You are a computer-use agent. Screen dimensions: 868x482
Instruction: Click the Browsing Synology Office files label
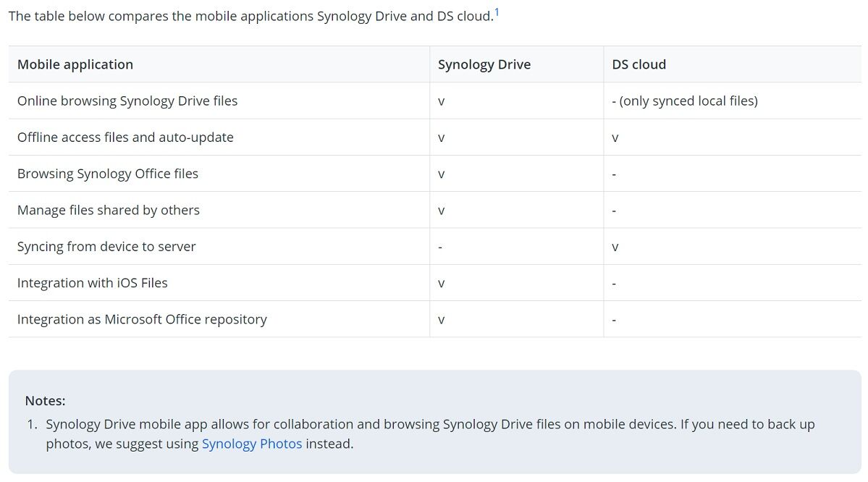(x=107, y=174)
